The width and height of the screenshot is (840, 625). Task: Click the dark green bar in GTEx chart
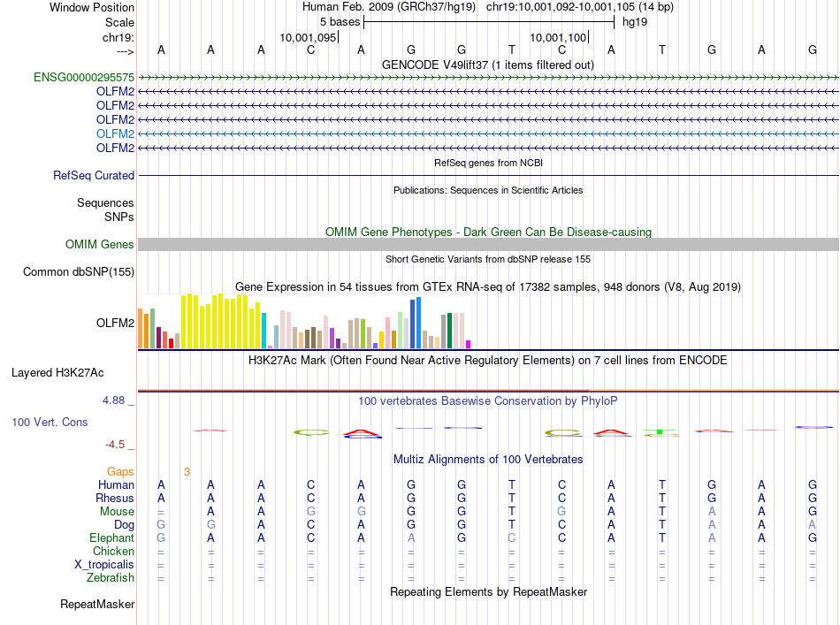(x=449, y=331)
